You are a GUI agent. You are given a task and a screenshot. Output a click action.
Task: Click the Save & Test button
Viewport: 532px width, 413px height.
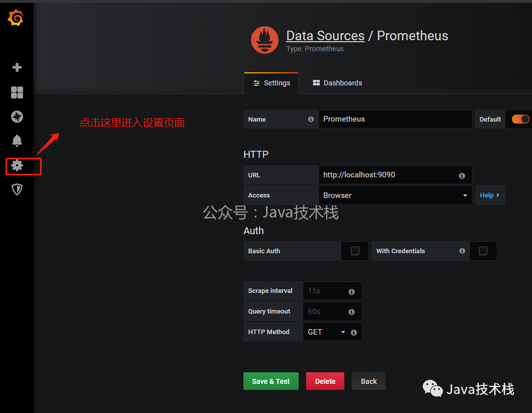coord(271,381)
